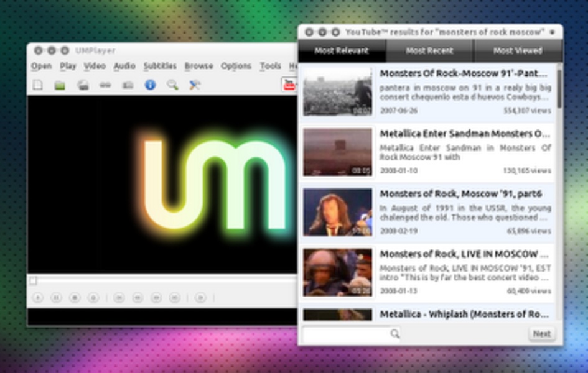Skip to next track in UMPlayer controls
Screen dimensions: 588x373
tap(175, 297)
